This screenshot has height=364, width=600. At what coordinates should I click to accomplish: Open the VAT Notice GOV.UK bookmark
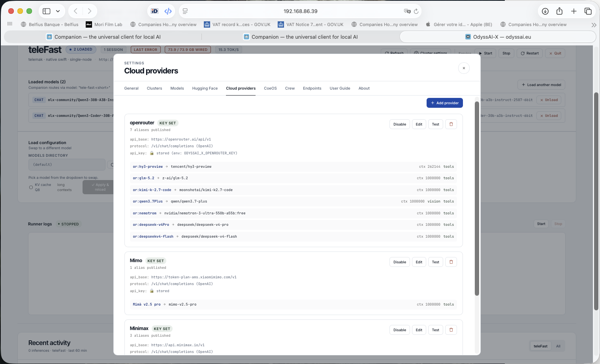point(311,24)
